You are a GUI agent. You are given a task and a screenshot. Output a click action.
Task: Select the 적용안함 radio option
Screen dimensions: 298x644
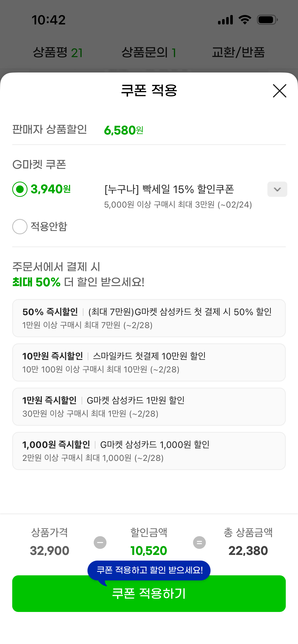click(20, 226)
